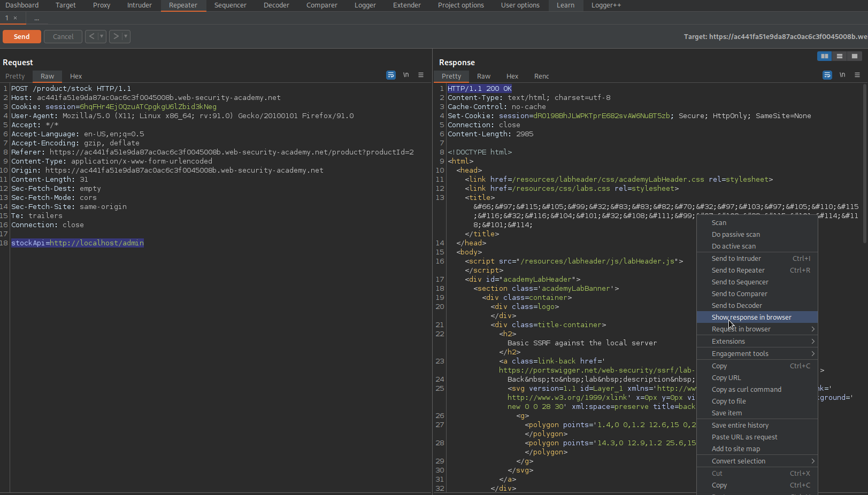
Task: Open User options tab
Action: pos(520,5)
